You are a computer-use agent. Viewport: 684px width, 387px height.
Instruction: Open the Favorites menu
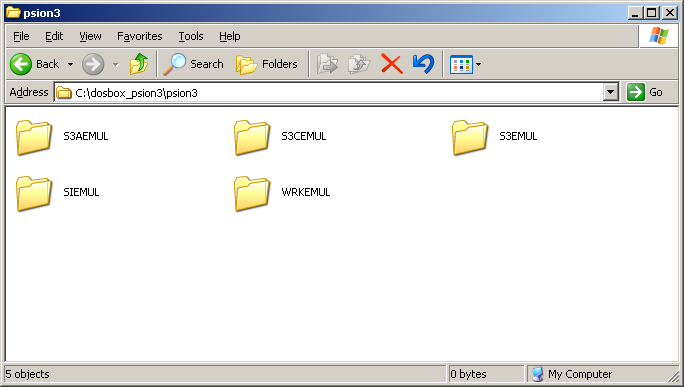coord(140,36)
